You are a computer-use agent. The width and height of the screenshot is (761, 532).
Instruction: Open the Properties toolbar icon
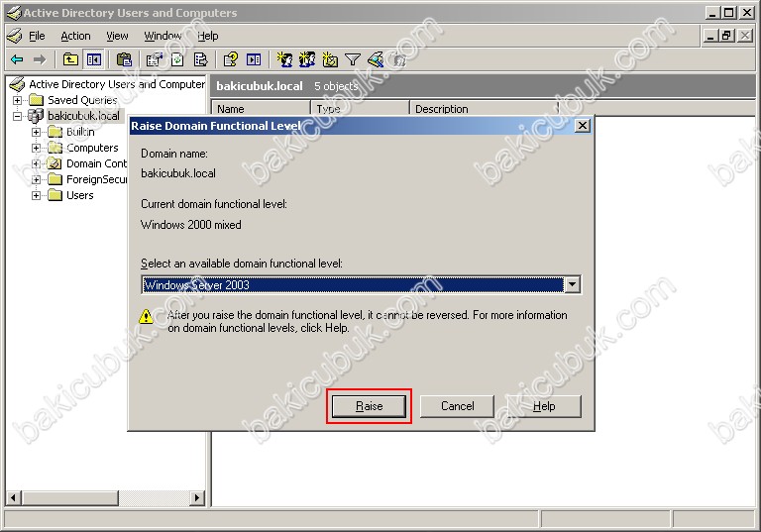click(x=155, y=59)
